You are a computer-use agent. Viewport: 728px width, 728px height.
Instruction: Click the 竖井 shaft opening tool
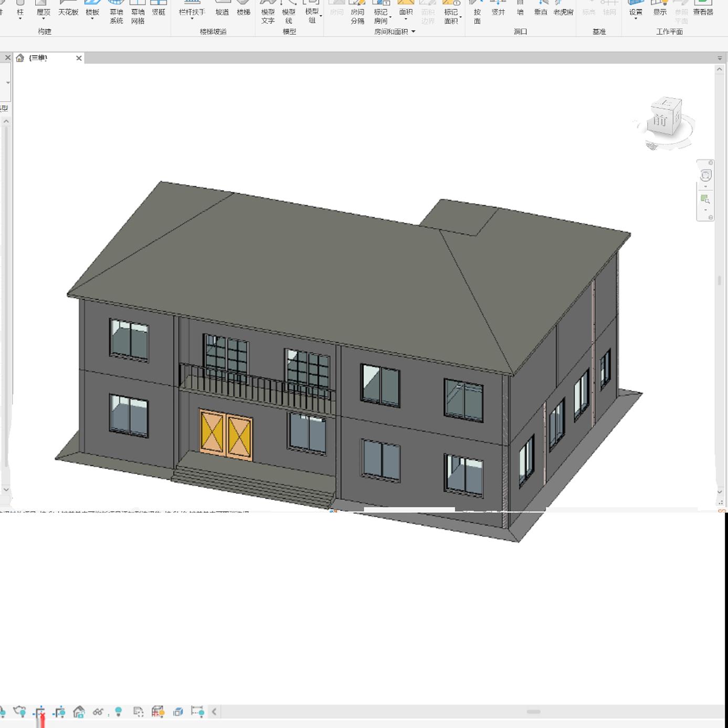coord(498,12)
